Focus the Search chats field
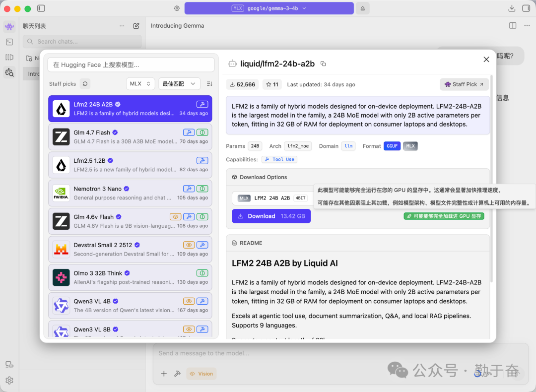Image resolution: width=536 pixels, height=392 pixels. point(82,41)
